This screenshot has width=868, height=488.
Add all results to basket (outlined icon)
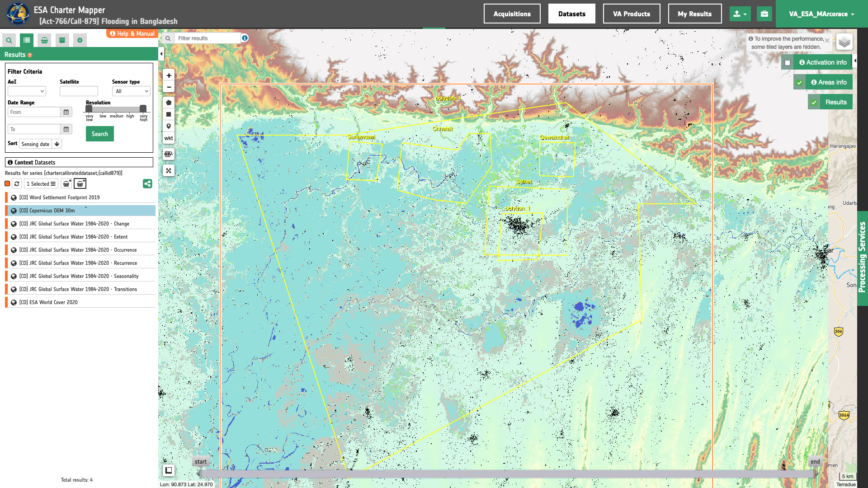click(x=80, y=184)
